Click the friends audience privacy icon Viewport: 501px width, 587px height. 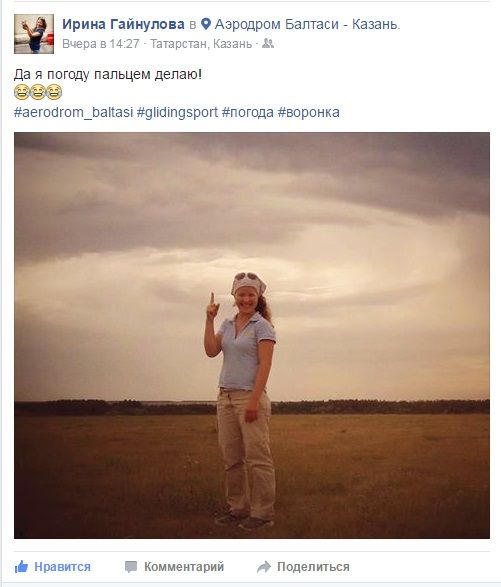(268, 43)
